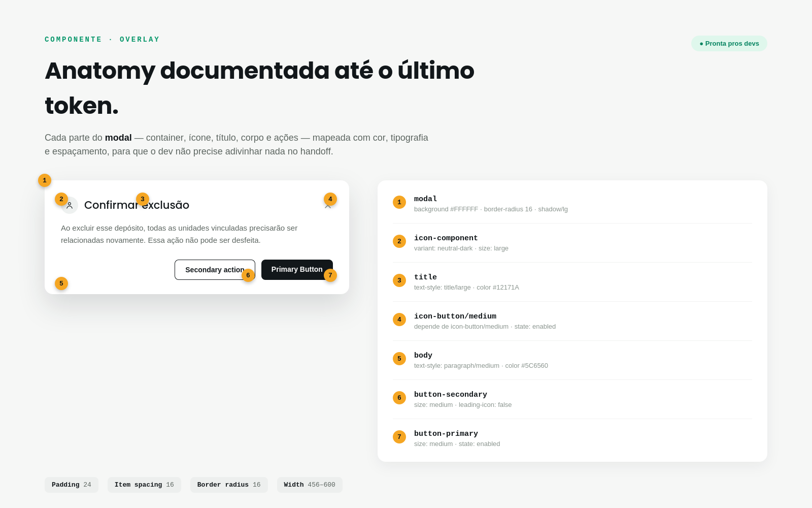
Task: Select the Padding 24 chip
Action: point(72,485)
